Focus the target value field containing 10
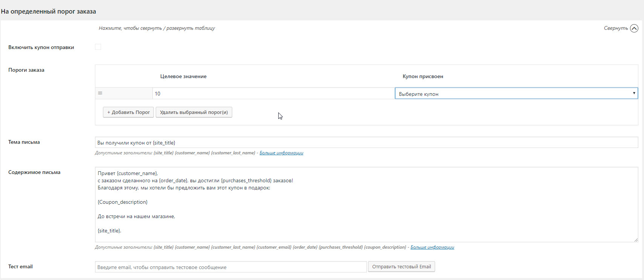The height and width of the screenshot is (280, 644). click(273, 94)
